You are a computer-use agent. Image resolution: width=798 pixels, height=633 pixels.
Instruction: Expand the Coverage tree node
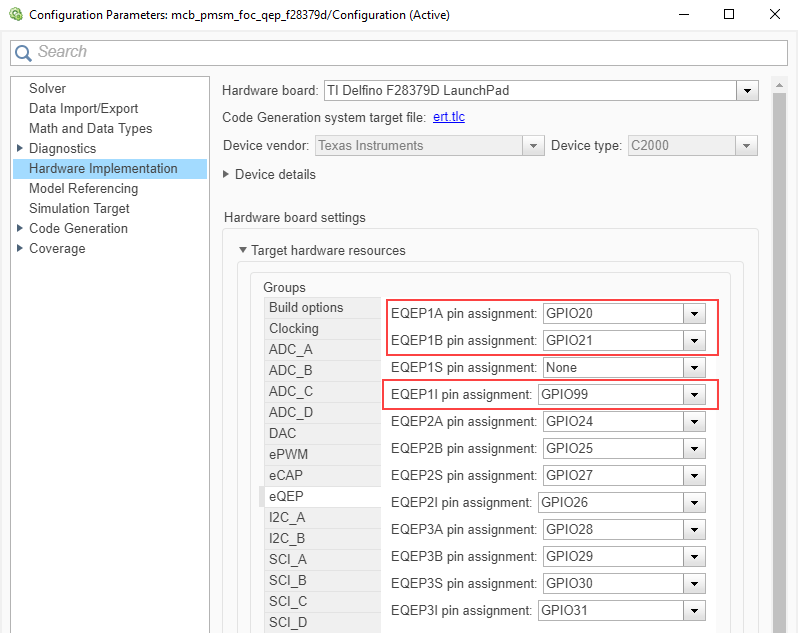point(20,249)
